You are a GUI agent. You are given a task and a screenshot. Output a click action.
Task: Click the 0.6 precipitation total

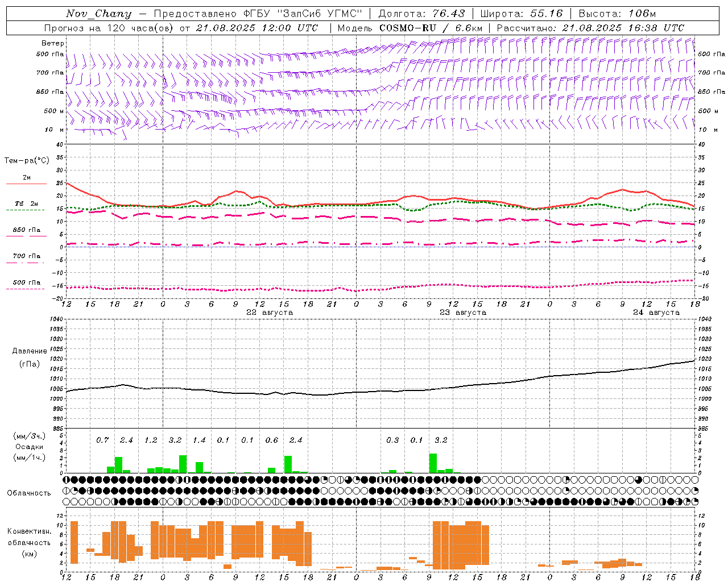tap(272, 440)
